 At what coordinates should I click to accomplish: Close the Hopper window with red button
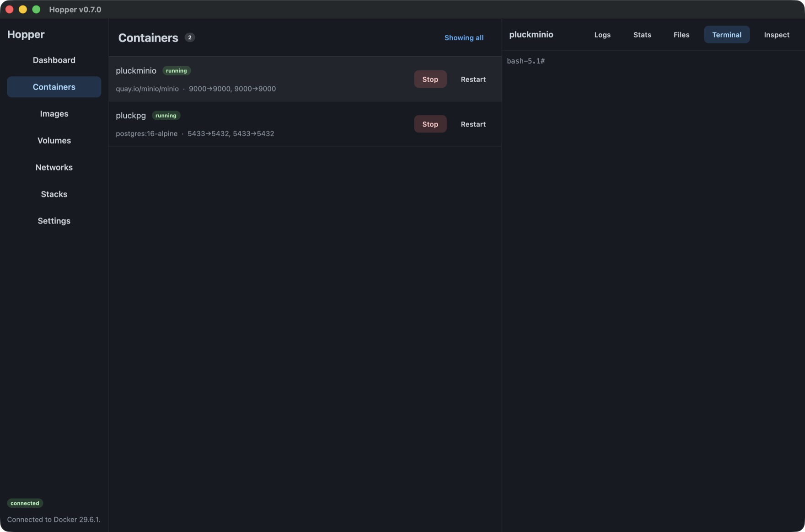(x=9, y=9)
